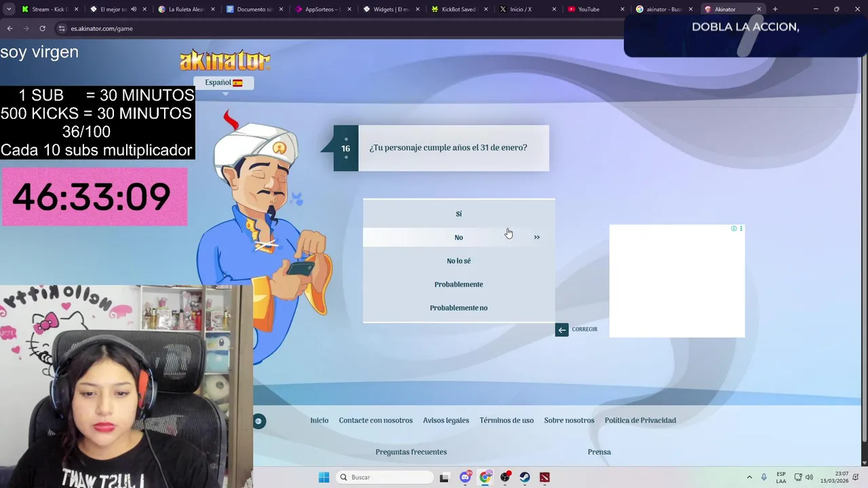Open the clock and date panel
Screen dimensions: 868x488
pyautogui.click(x=834, y=477)
